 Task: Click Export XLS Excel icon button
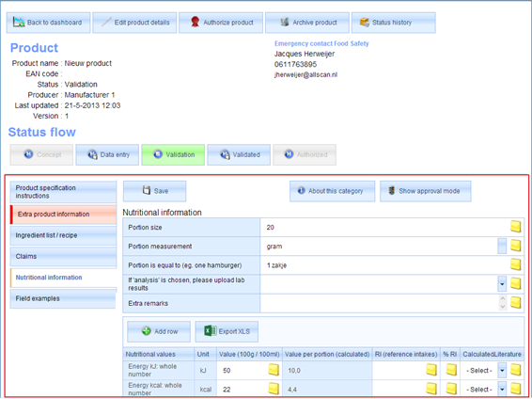(x=227, y=331)
